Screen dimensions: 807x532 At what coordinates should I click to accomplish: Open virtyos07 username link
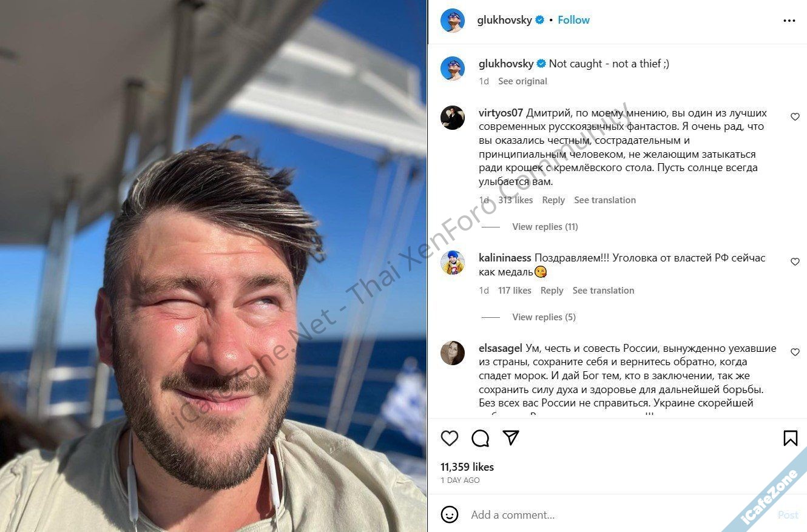[x=501, y=113]
